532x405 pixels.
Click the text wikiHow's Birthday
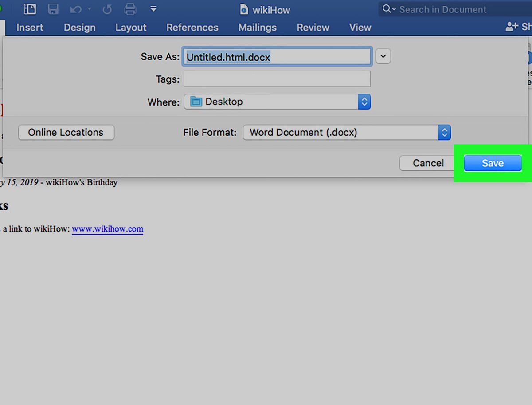point(82,182)
